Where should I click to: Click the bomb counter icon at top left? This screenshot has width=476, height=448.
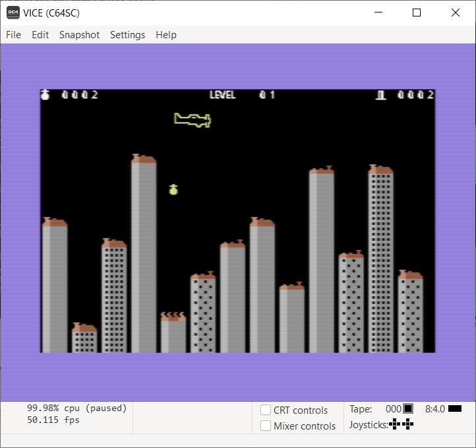[45, 95]
